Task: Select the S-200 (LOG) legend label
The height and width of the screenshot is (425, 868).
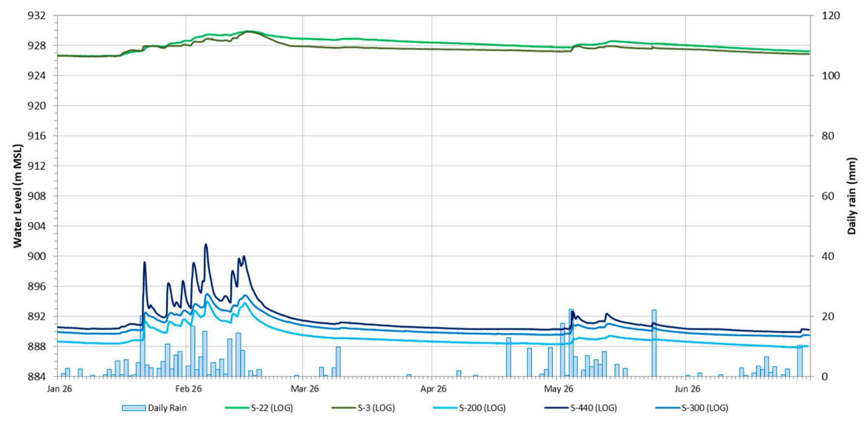Action: [x=482, y=408]
